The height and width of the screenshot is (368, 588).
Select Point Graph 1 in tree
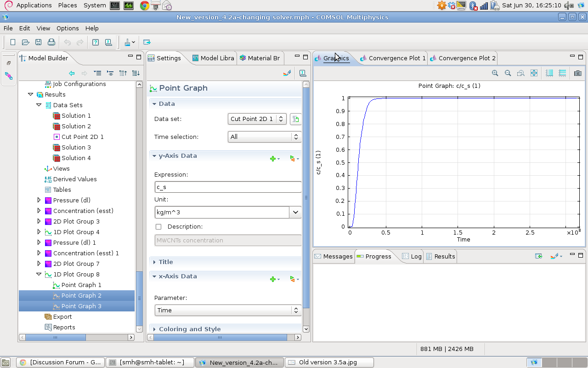point(81,285)
